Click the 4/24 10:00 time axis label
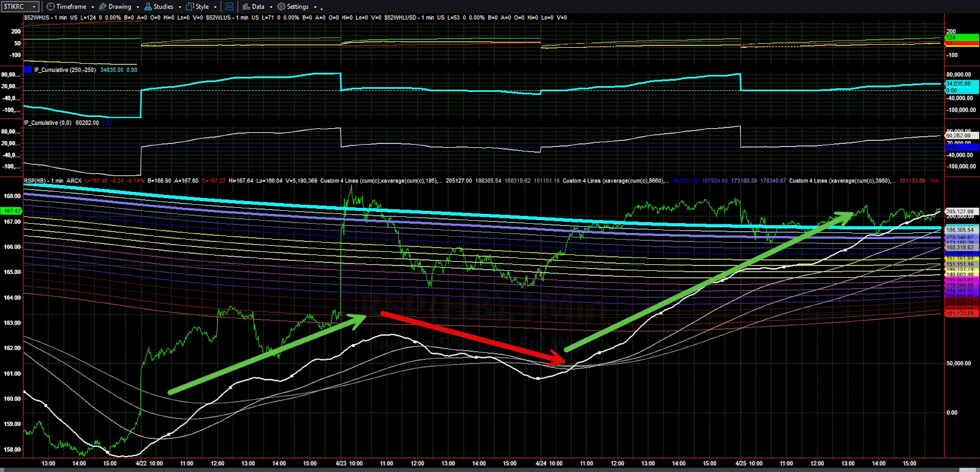The image size is (980, 472). tap(549, 463)
